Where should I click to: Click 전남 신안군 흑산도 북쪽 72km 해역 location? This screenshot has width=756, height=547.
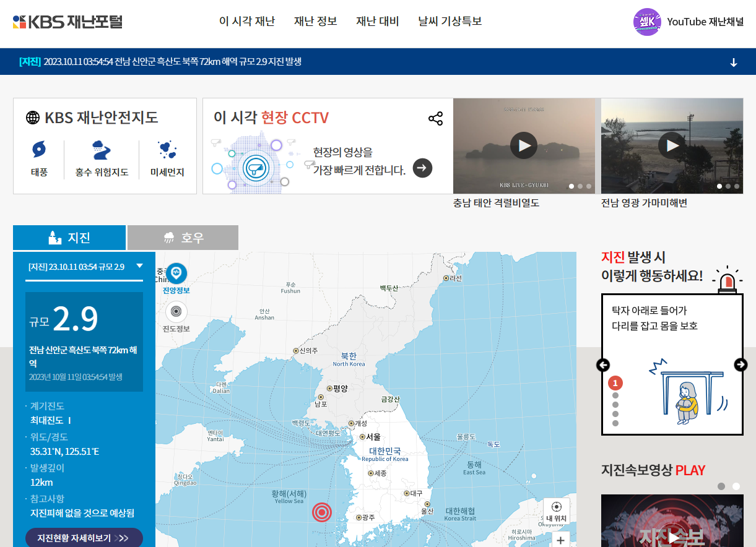[83, 356]
